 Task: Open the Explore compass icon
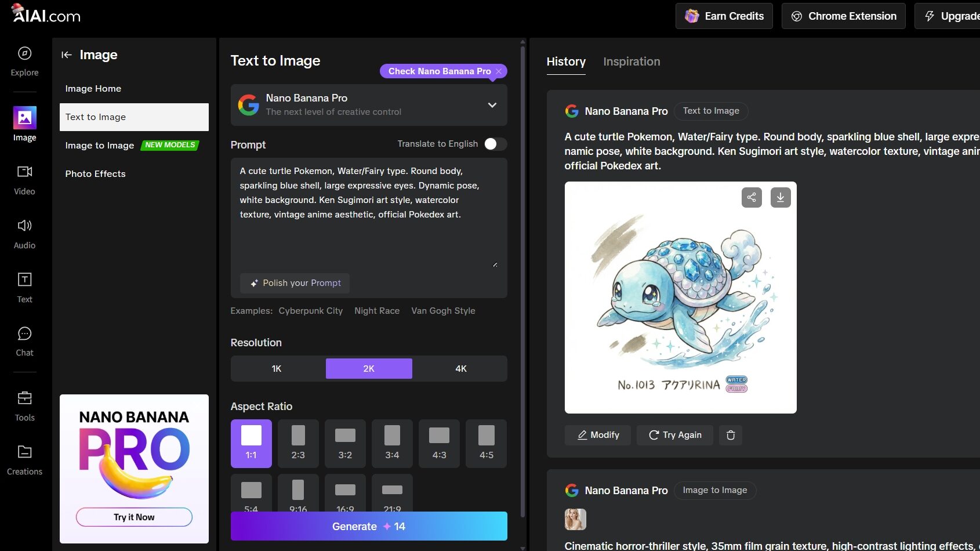click(24, 53)
